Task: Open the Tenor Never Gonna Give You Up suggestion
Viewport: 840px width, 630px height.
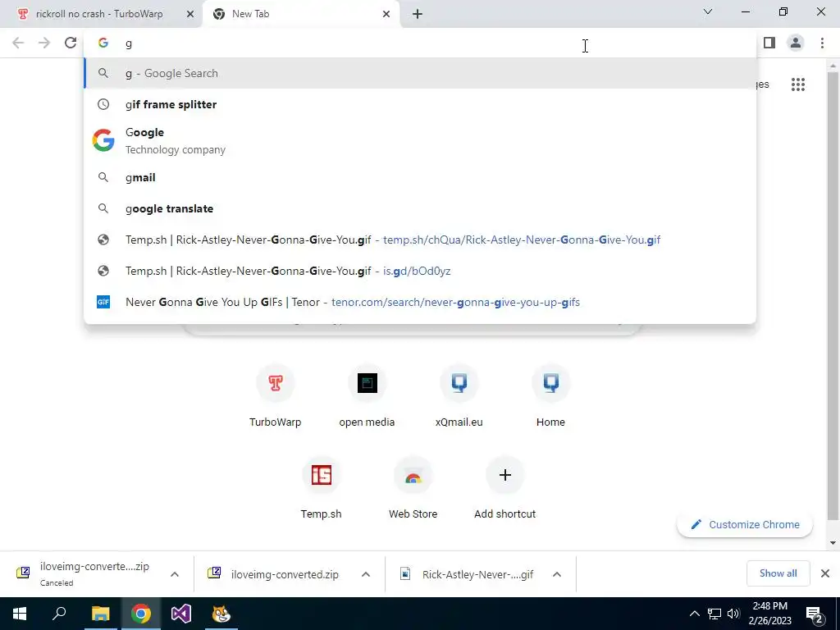Action: 420,302
